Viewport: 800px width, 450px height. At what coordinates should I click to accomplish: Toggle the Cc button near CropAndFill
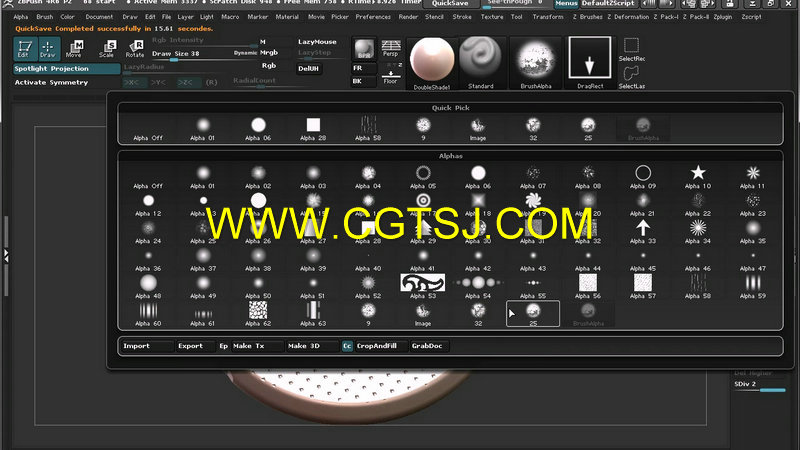click(x=347, y=346)
